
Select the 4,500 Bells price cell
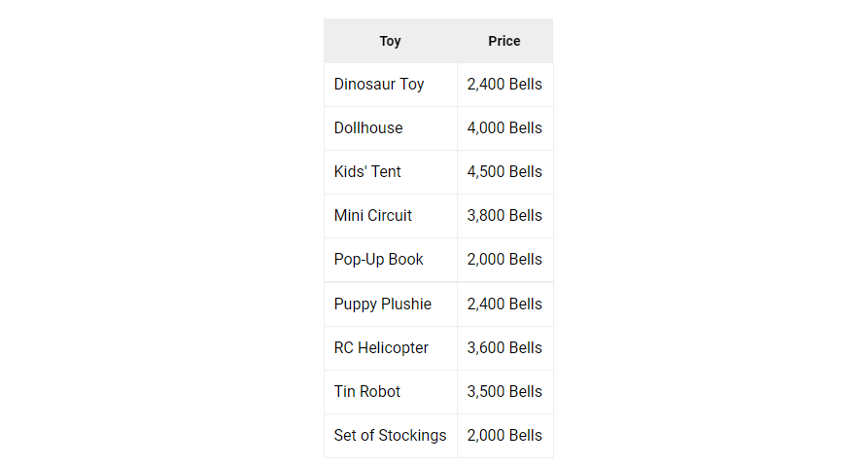(504, 172)
